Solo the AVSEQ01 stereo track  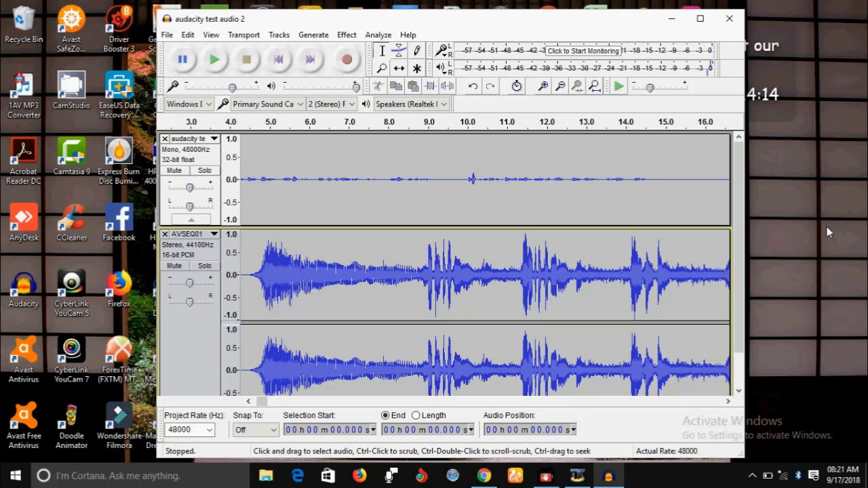point(205,266)
